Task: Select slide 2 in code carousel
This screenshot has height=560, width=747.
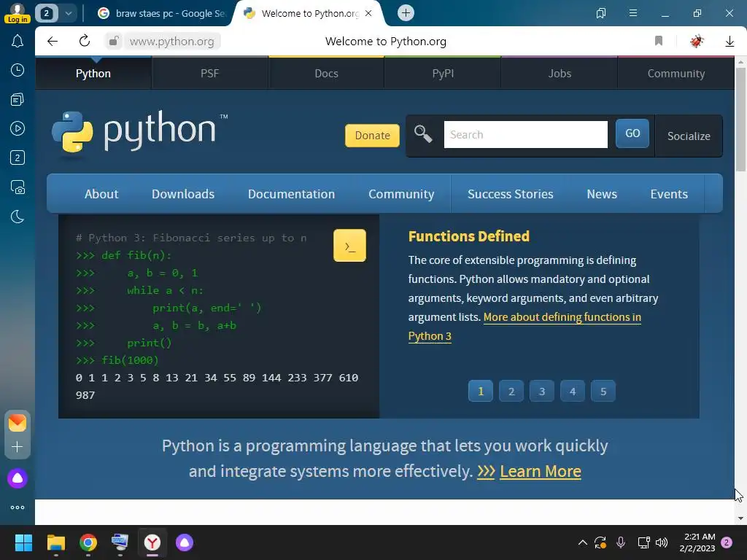Action: 511,391
